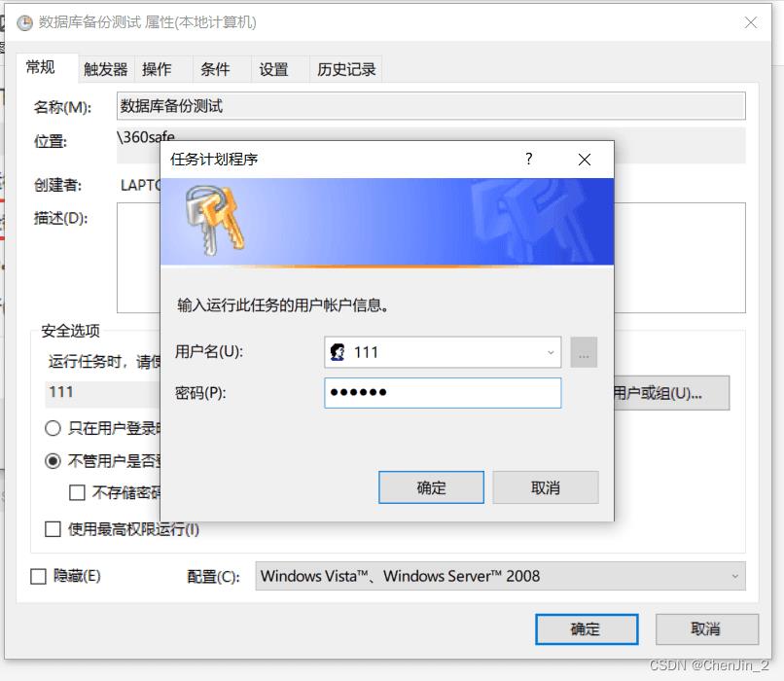
Task: Click 确定 in the credential dialog
Action: (431, 487)
